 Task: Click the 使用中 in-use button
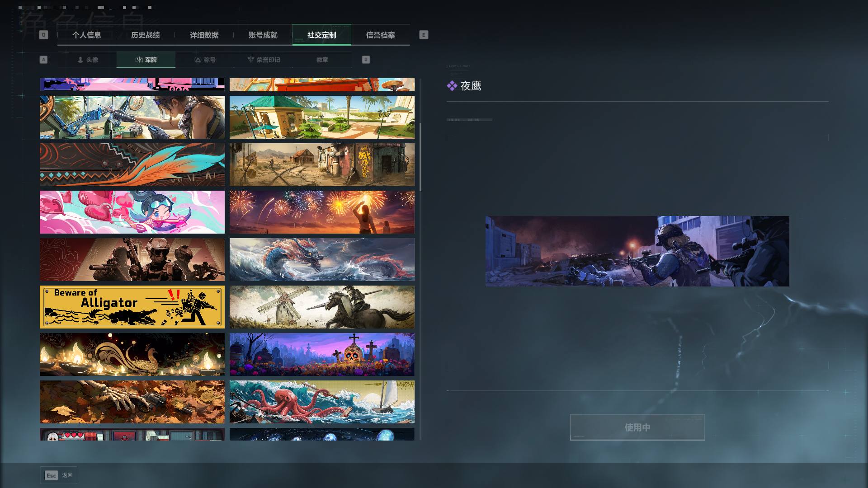tap(637, 427)
